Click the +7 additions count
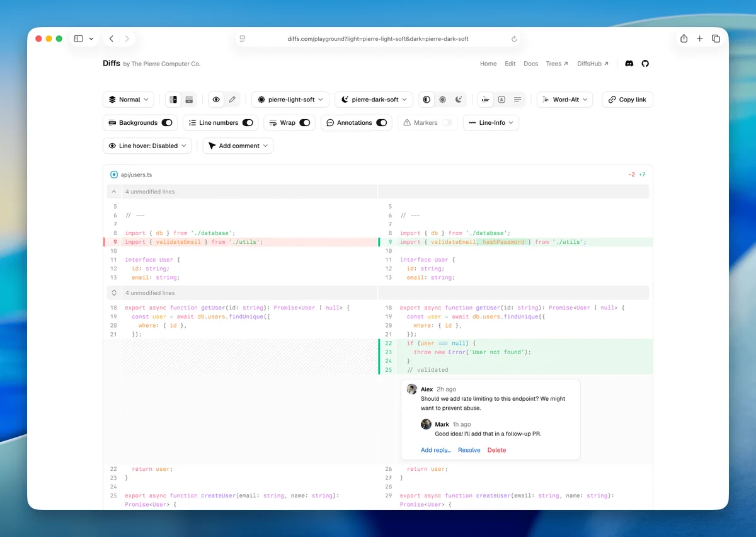Viewport: 756px width, 537px height. point(642,175)
